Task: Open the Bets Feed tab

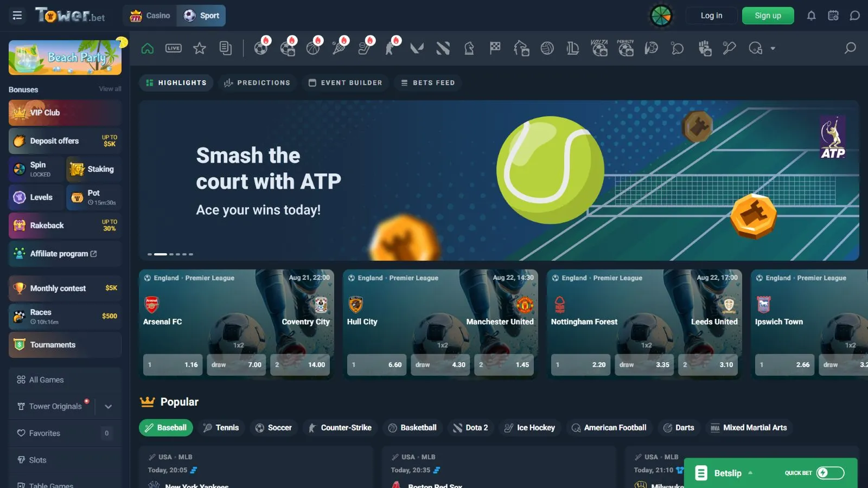Action: (428, 83)
